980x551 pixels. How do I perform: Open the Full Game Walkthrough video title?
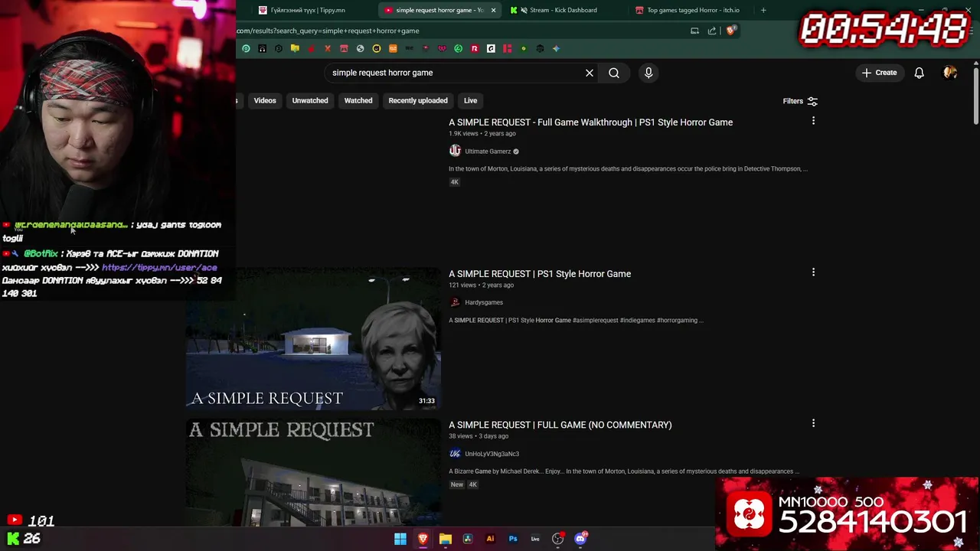[x=590, y=122]
